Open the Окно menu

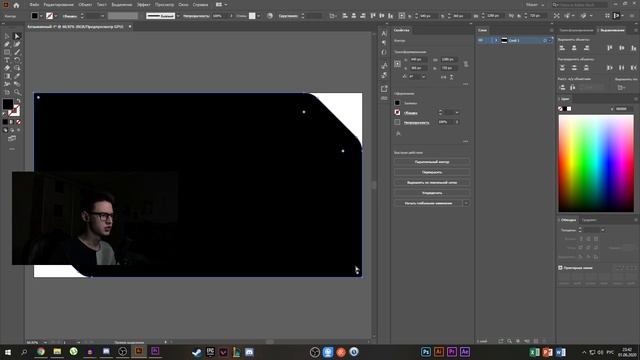click(x=183, y=5)
